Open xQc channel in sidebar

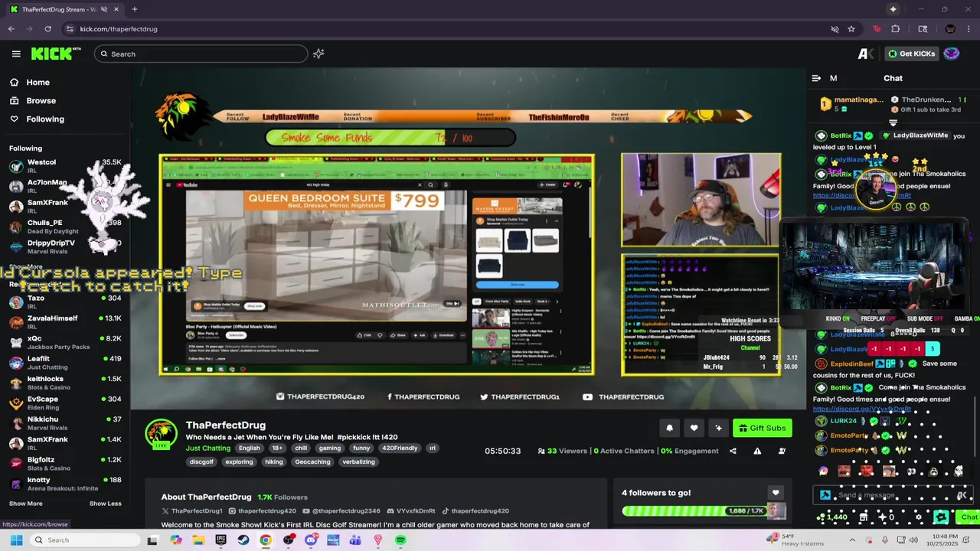pyautogui.click(x=65, y=342)
